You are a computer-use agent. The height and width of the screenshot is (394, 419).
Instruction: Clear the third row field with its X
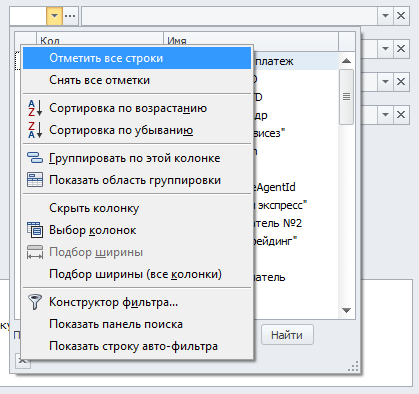(401, 82)
